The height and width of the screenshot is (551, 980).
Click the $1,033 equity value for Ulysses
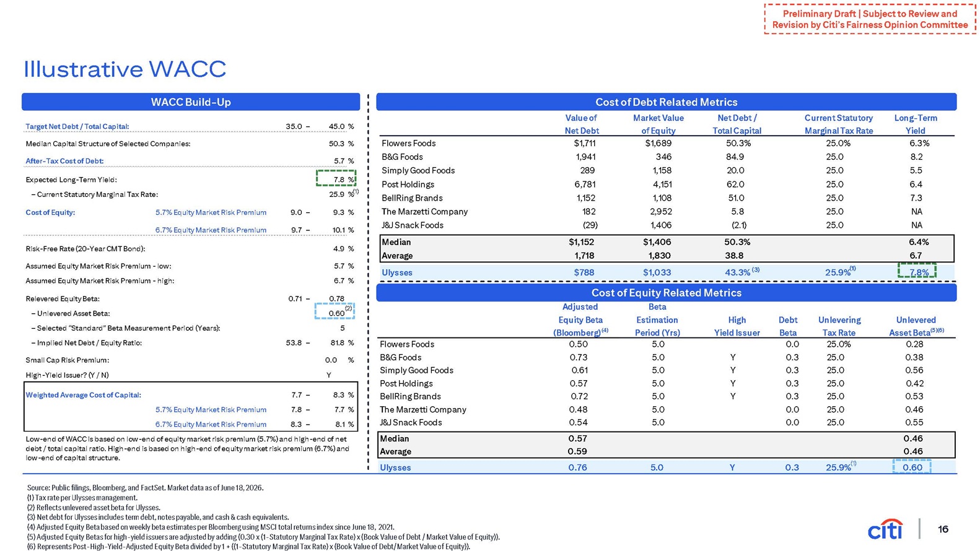click(x=657, y=272)
